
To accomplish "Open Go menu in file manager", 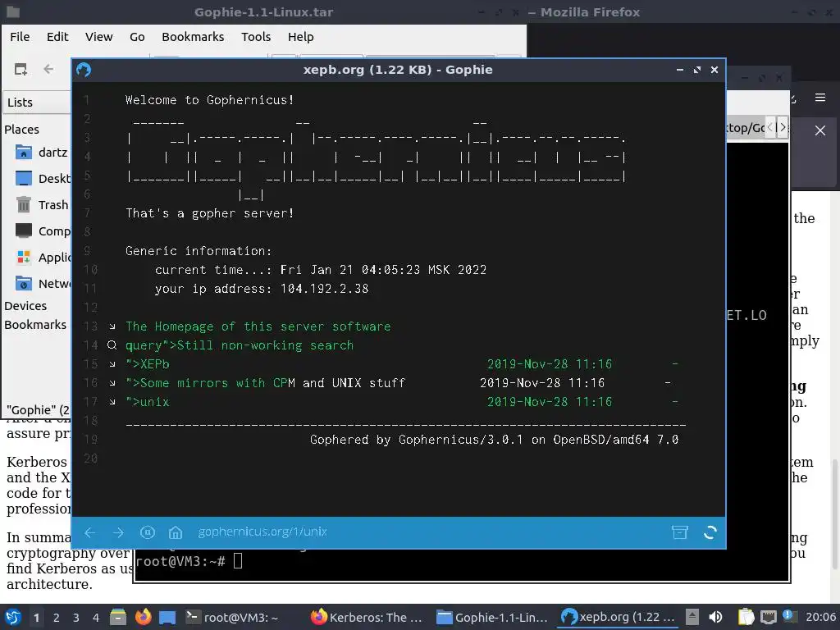I will [x=137, y=37].
